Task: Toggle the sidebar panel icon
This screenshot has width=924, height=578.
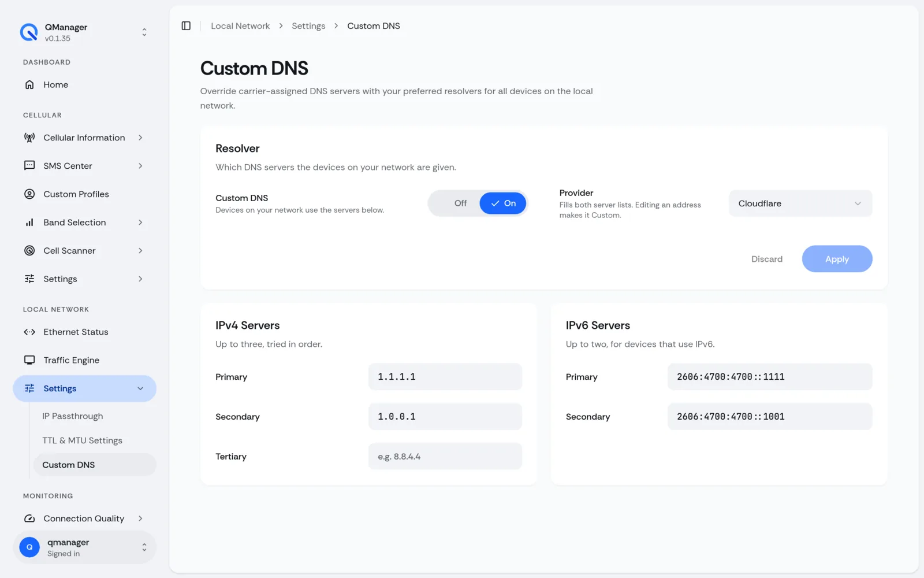Action: point(186,26)
